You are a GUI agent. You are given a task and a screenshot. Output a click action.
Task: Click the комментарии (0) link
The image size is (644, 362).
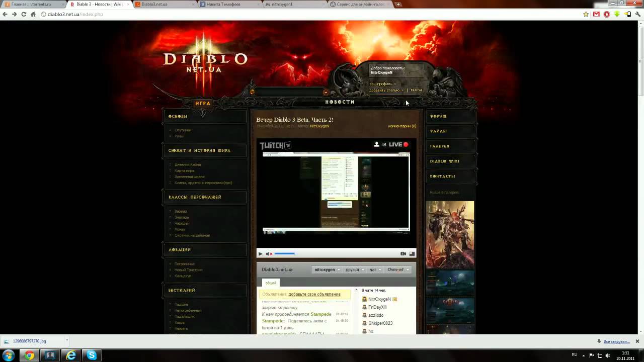402,126
